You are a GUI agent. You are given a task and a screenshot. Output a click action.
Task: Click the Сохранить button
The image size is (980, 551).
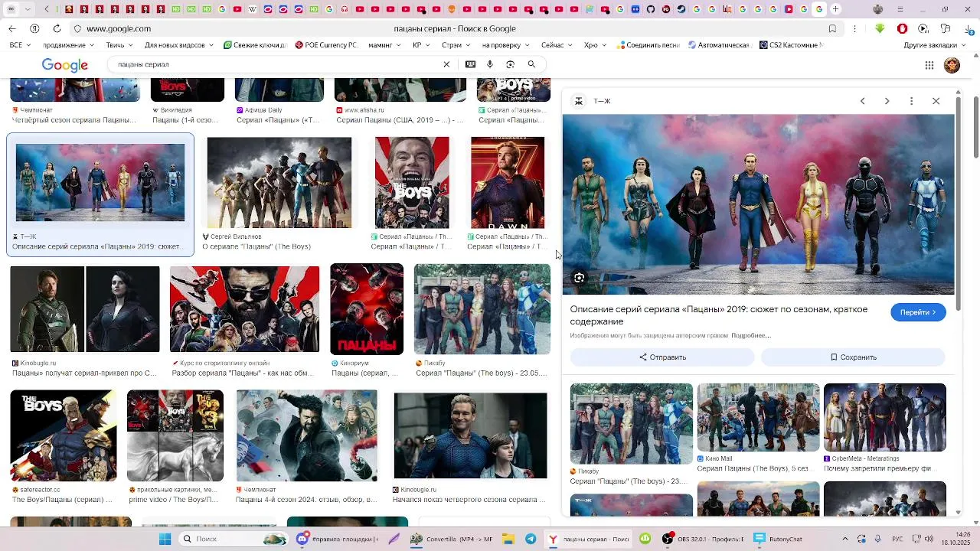coord(853,357)
